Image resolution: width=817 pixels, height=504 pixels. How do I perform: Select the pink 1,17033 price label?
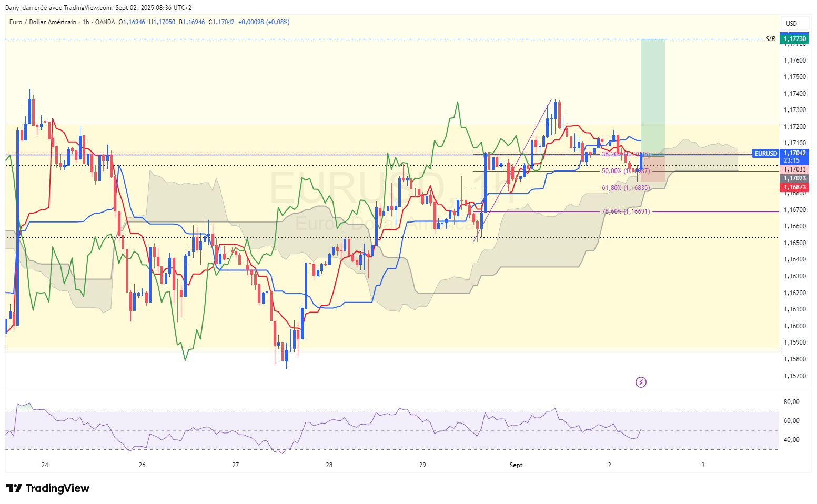pyautogui.click(x=795, y=169)
